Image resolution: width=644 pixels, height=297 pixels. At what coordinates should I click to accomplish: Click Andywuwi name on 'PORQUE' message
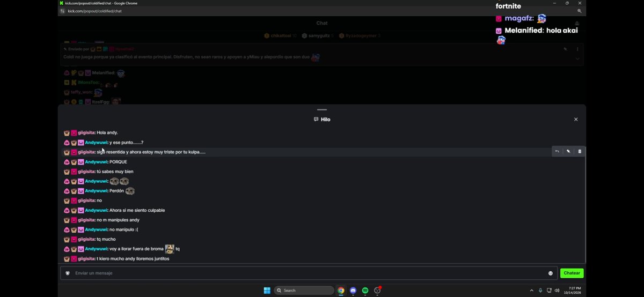(x=97, y=162)
